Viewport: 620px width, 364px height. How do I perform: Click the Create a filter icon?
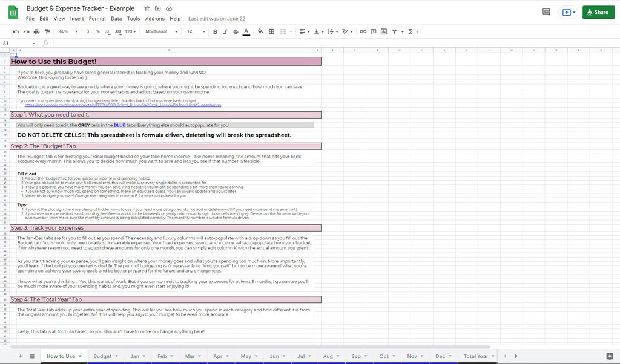click(x=394, y=31)
